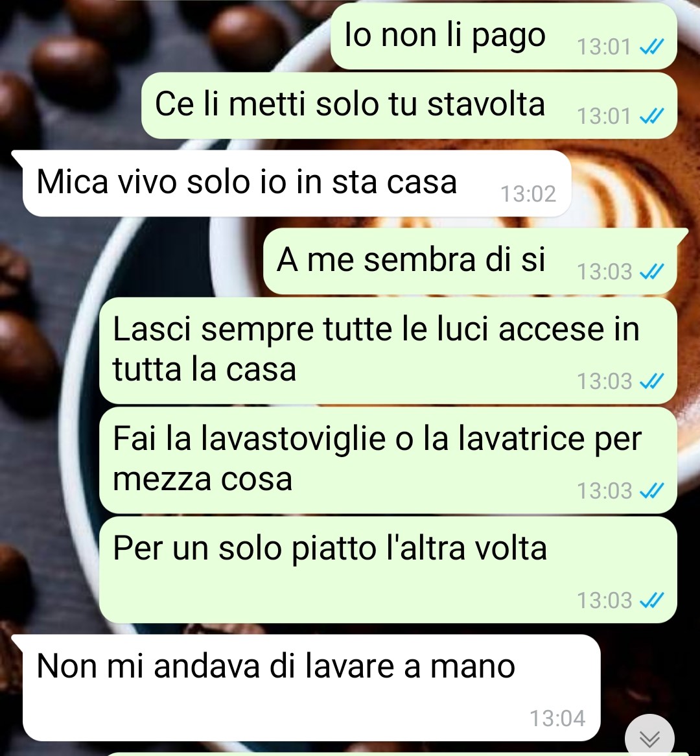The image size is (700, 756).
Task: Select message 'Fai la lavastoviglie o la lavatrice'
Action: pos(388,460)
